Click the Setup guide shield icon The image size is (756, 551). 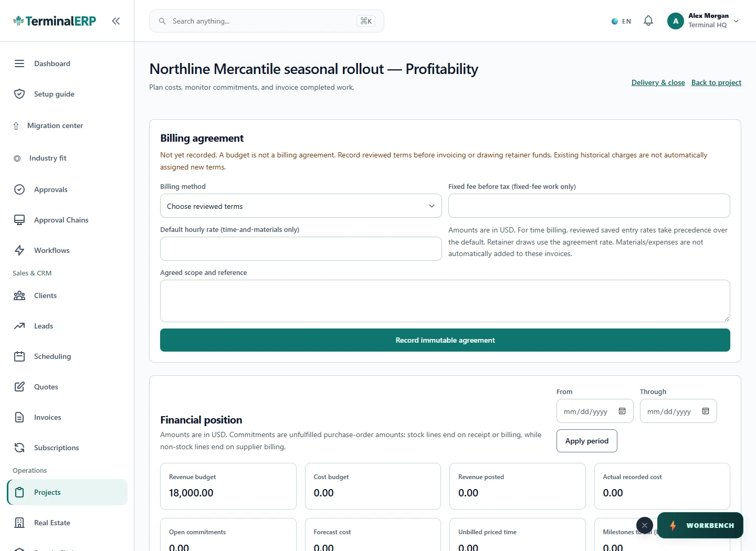(19, 94)
